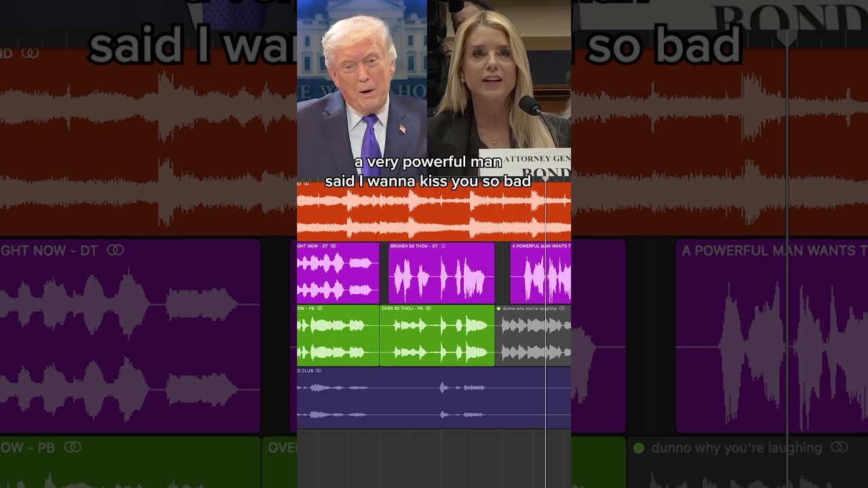Click the caption 'said I wanna kiss you so bad'
The width and height of the screenshot is (868, 488).
pyautogui.click(x=428, y=181)
